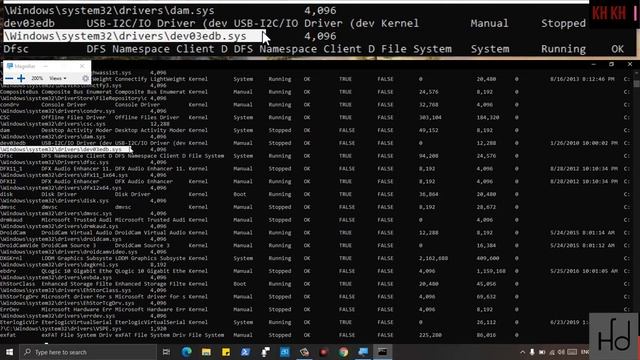Select the Command Prompt taskbar icon
Viewport: 640px width, 360px height.
tap(382, 352)
